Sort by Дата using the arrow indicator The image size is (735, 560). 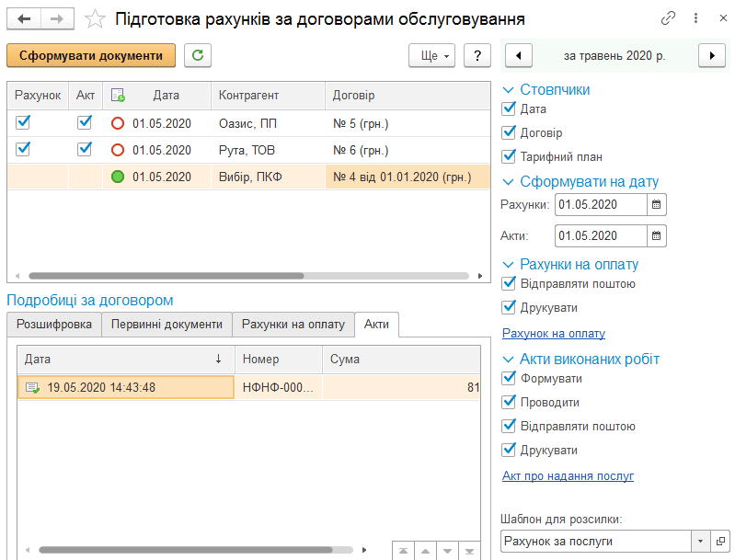click(x=218, y=359)
